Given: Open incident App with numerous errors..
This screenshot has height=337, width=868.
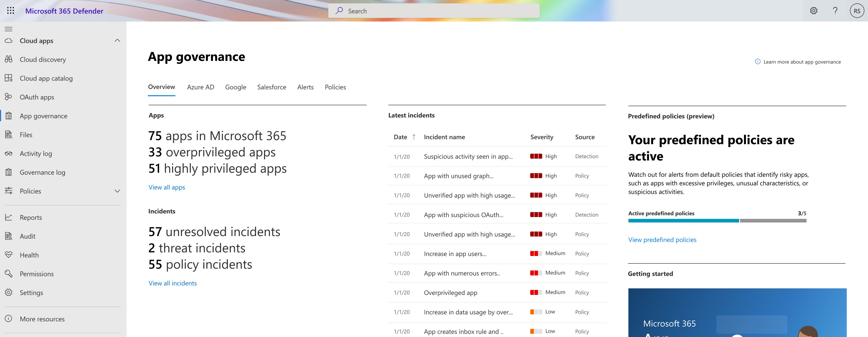Looking at the screenshot, I should (x=462, y=273).
